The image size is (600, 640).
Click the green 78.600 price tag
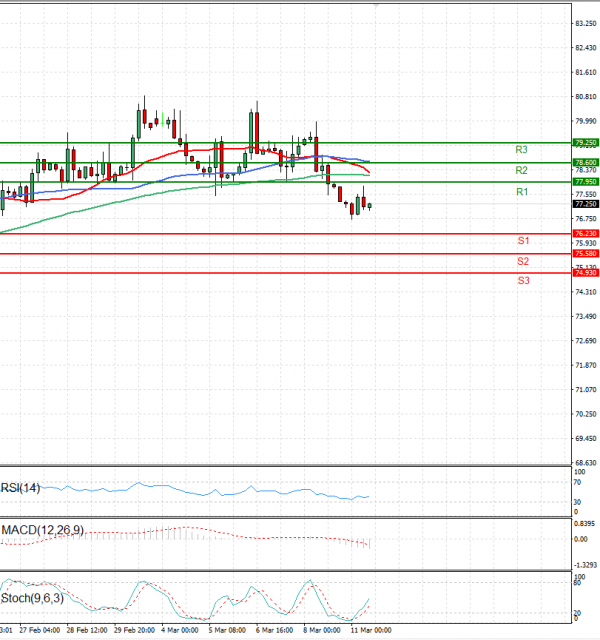point(585,162)
